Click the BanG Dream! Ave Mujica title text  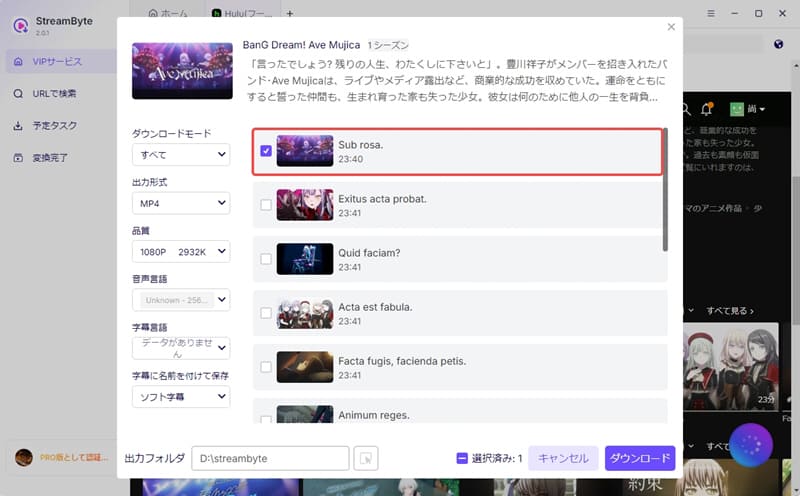pos(301,45)
